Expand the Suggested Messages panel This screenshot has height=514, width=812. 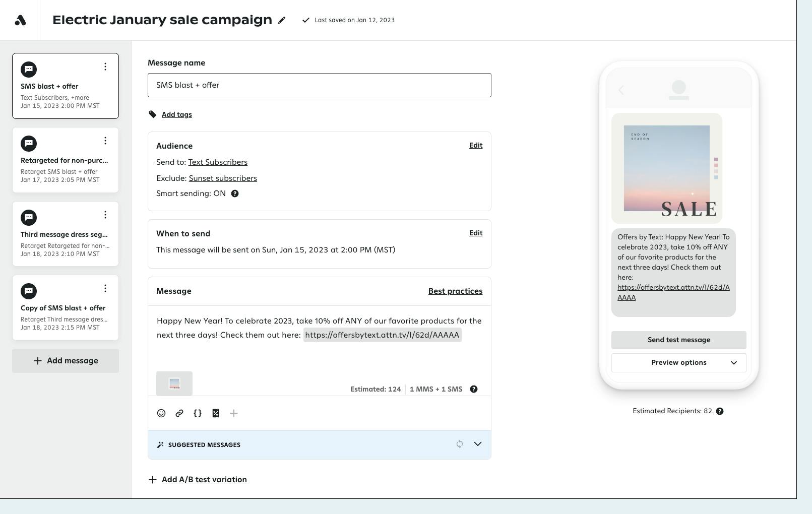(x=478, y=444)
